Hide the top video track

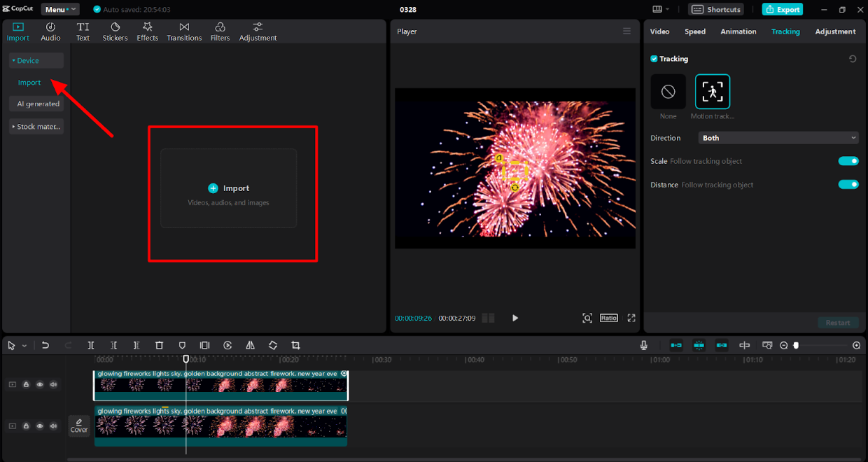(x=40, y=384)
